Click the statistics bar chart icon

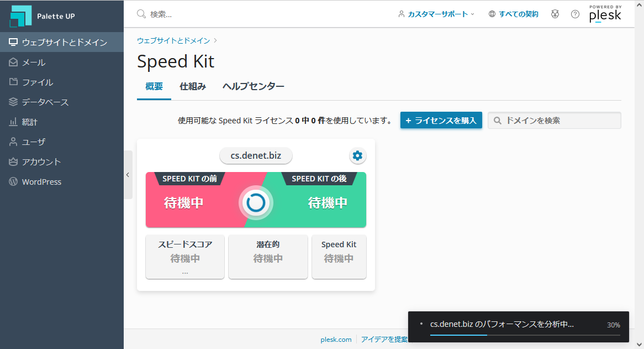[x=13, y=122]
